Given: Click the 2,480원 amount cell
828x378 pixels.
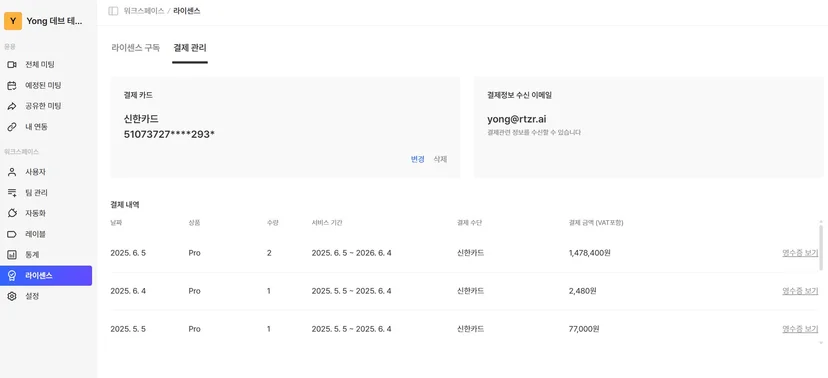Looking at the screenshot, I should pyautogui.click(x=583, y=291).
